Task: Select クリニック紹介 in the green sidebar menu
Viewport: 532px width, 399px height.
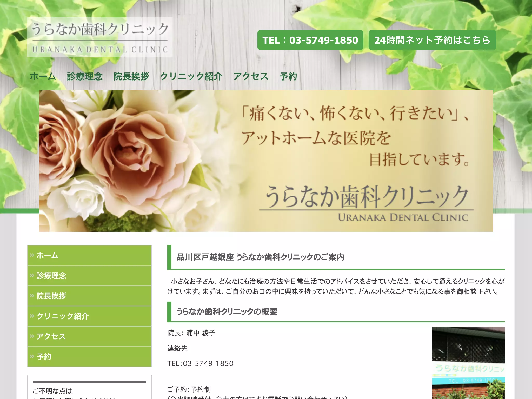Action: click(89, 316)
